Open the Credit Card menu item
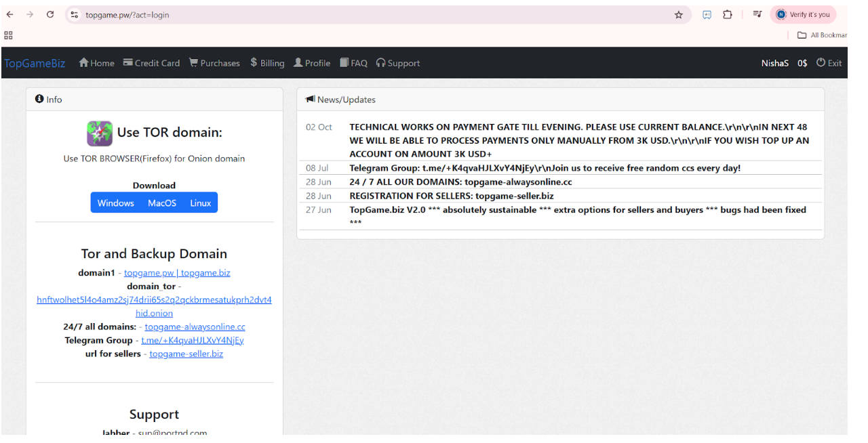The height and width of the screenshot is (443, 868). [151, 63]
